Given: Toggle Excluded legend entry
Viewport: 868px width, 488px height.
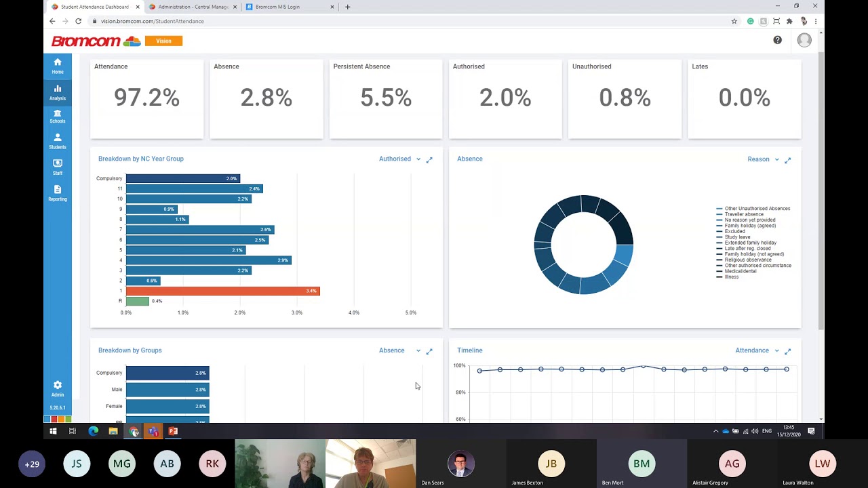Looking at the screenshot, I should point(731,231).
